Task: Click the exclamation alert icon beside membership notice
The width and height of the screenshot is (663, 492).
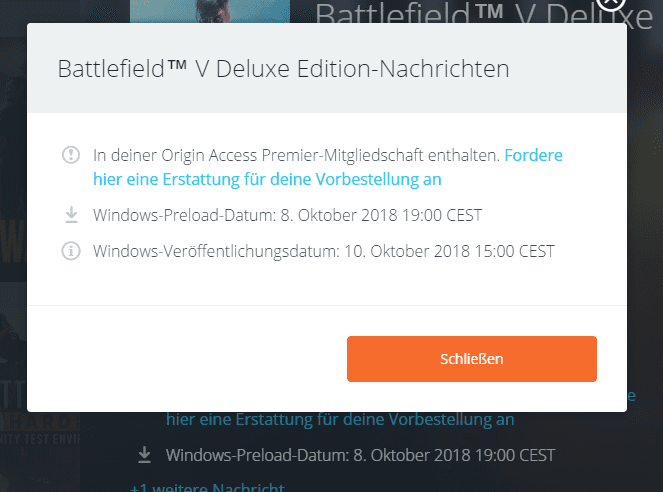Action: [x=71, y=155]
